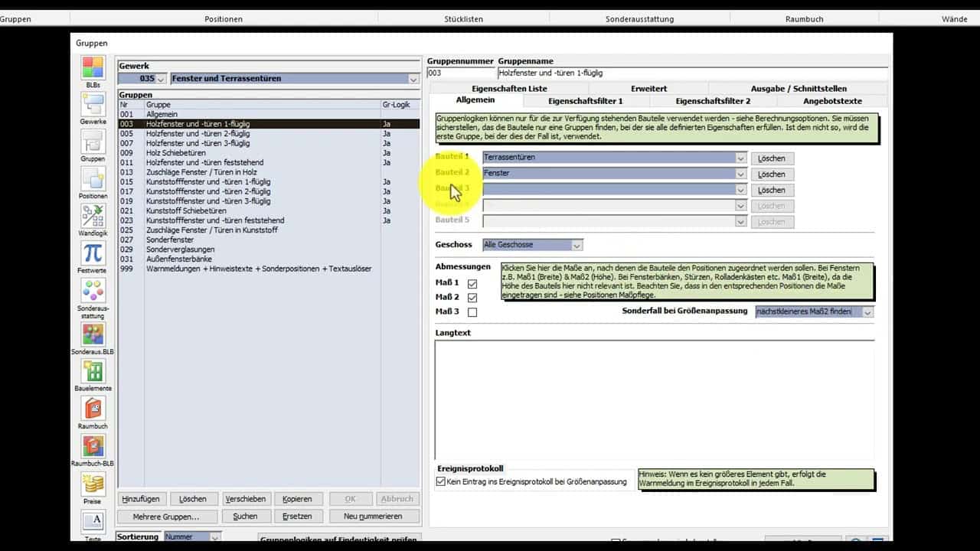Open the BLBs sidebar icon
Screen dimensions: 980x551
93,68
